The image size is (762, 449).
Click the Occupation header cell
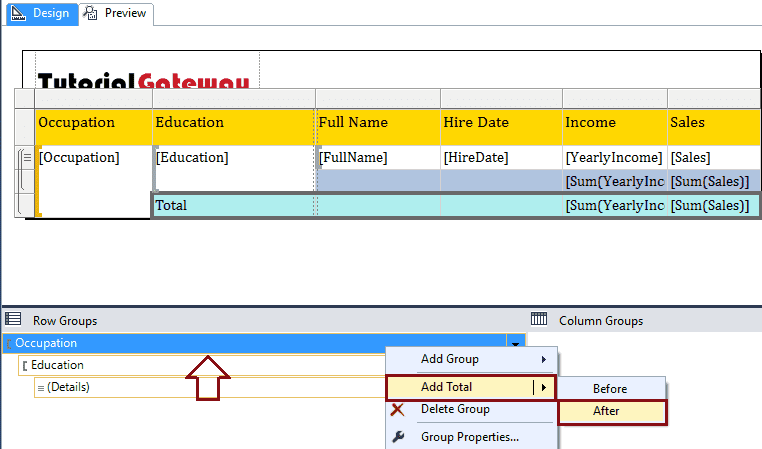point(93,127)
